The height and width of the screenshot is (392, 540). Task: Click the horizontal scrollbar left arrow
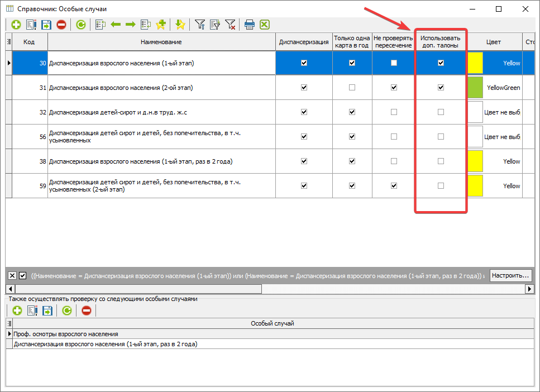coord(11,289)
